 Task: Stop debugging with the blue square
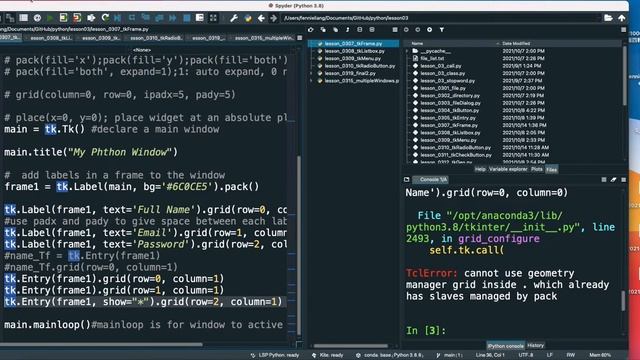[187, 18]
